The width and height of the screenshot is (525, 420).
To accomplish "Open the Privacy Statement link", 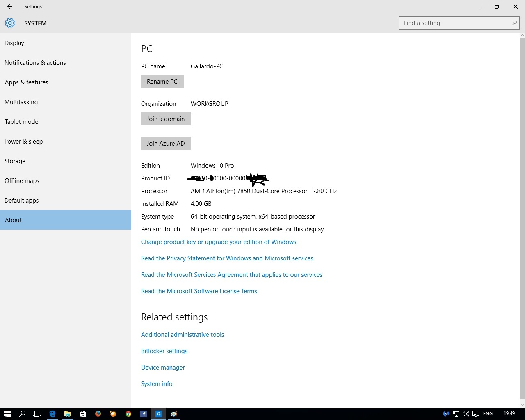I will 227,258.
